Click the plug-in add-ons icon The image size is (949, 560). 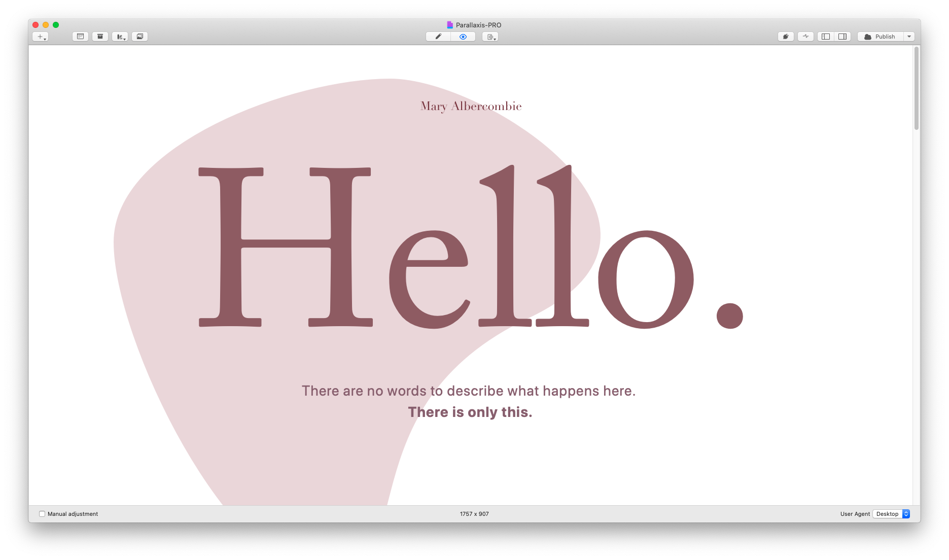[786, 37]
